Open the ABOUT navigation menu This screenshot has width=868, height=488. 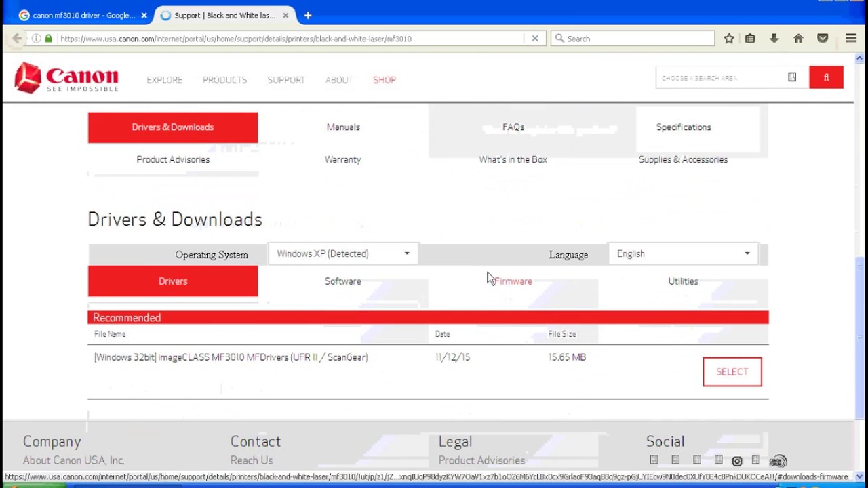[339, 80]
